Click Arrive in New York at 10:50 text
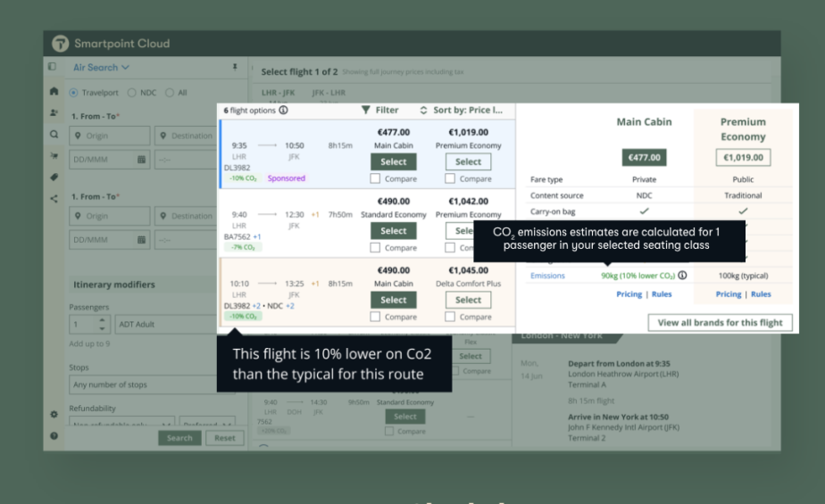The width and height of the screenshot is (825, 504). point(618,417)
